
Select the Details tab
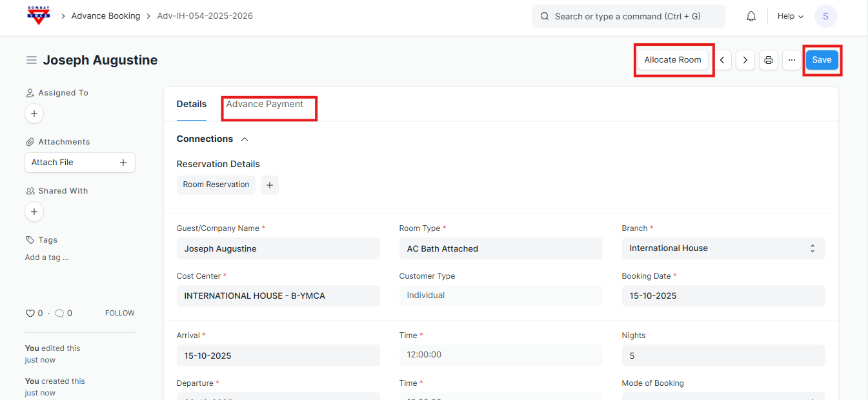point(191,105)
